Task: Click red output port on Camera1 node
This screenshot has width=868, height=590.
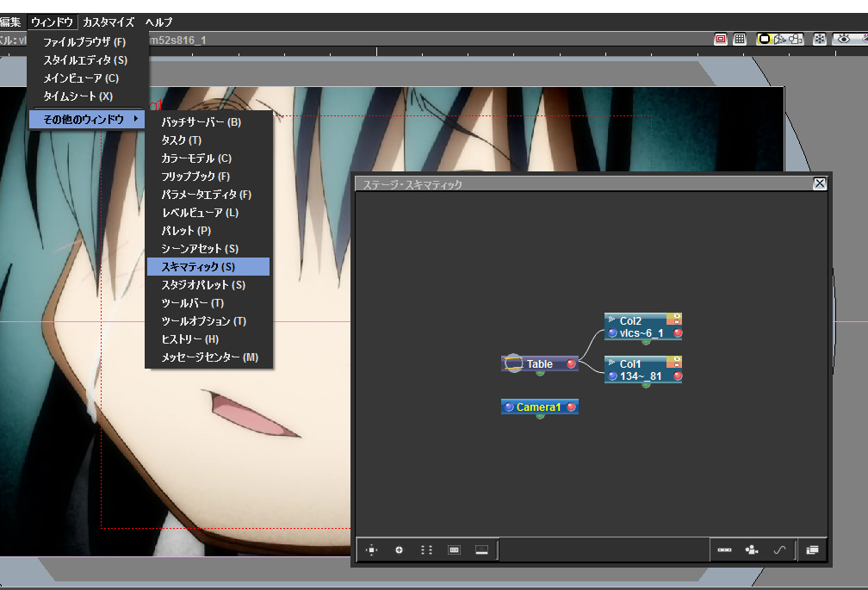Action: point(571,407)
